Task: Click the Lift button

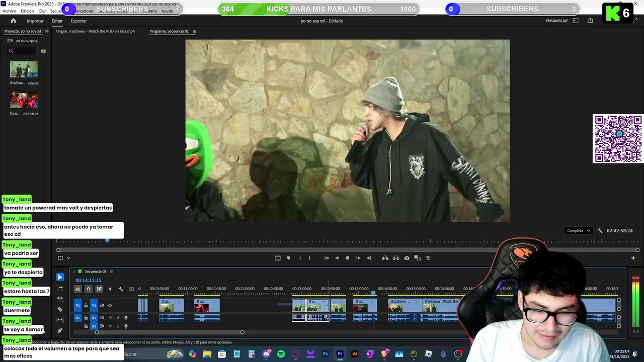Action: [x=385, y=258]
